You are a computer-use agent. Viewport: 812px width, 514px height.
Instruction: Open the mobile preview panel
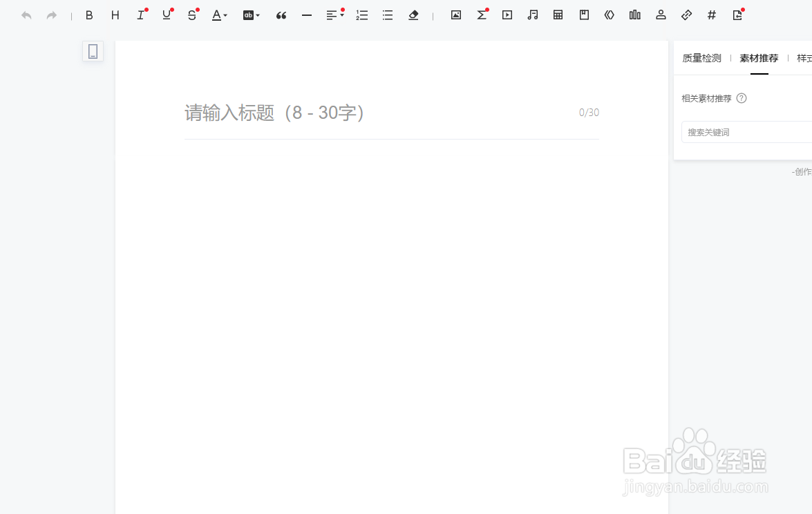[x=93, y=51]
